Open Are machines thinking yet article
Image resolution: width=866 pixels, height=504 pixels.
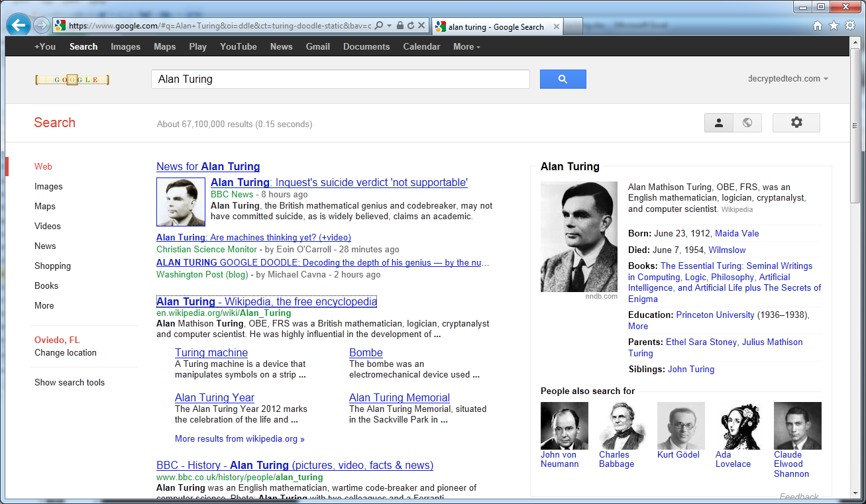point(254,237)
